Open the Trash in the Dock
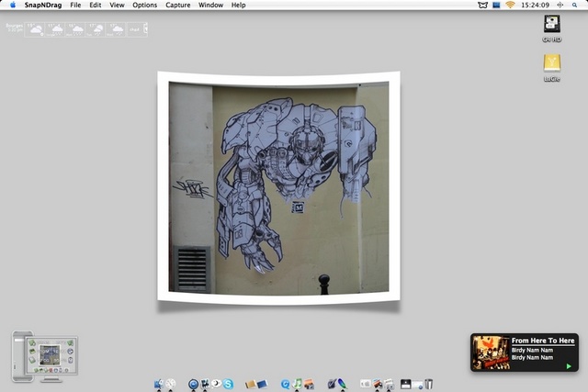This screenshot has width=588, height=392. tap(429, 384)
